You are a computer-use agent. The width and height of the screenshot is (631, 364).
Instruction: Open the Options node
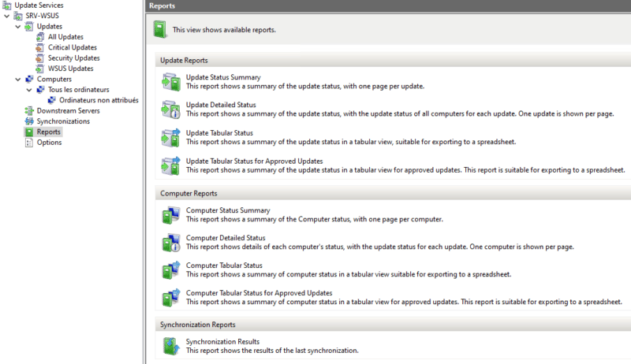tap(49, 143)
